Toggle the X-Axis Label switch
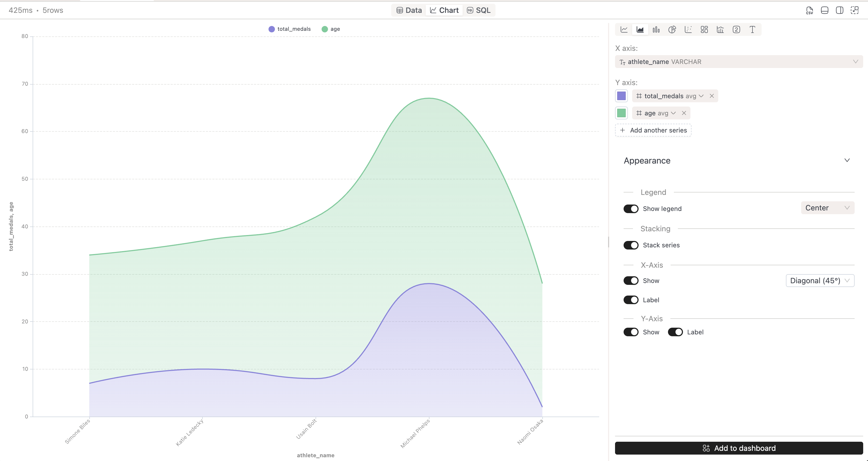868x461 pixels. tap(631, 300)
